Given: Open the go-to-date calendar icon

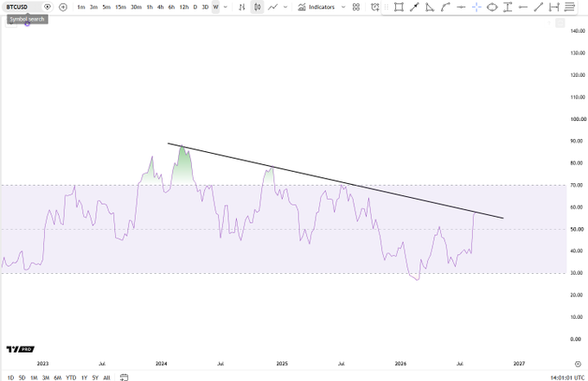Looking at the screenshot, I should 124,378.
